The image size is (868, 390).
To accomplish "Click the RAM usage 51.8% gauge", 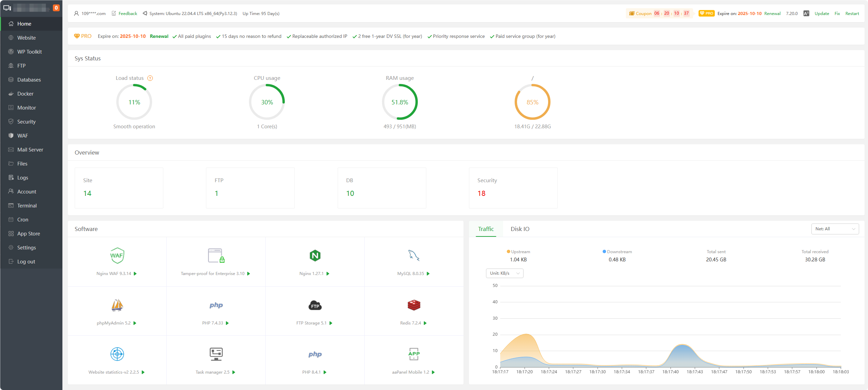I will coord(400,102).
